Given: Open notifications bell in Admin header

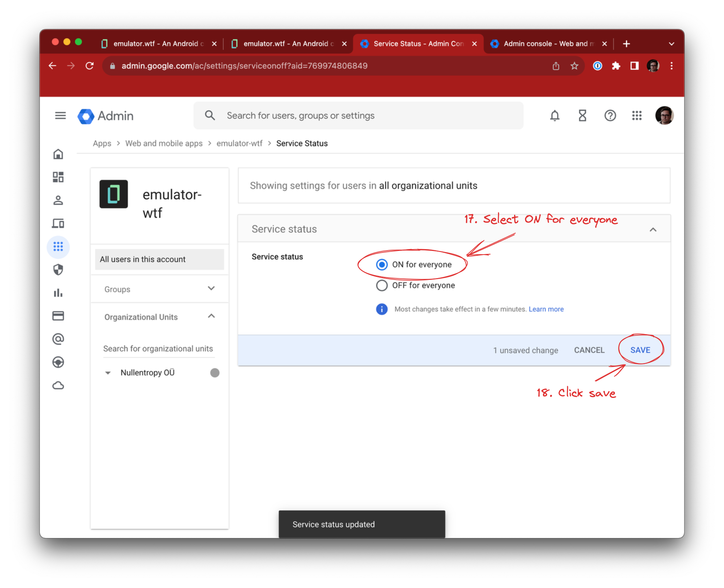Looking at the screenshot, I should point(554,116).
